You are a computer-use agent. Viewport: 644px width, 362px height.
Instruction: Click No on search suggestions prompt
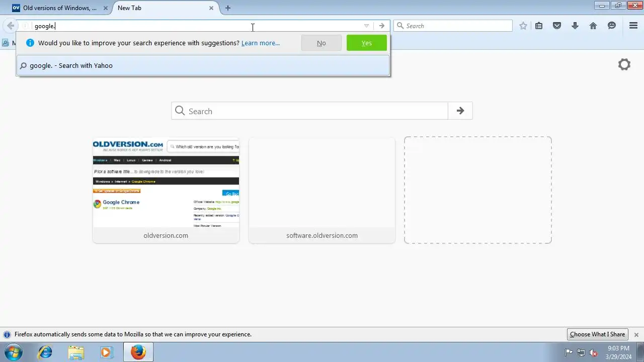point(321,43)
